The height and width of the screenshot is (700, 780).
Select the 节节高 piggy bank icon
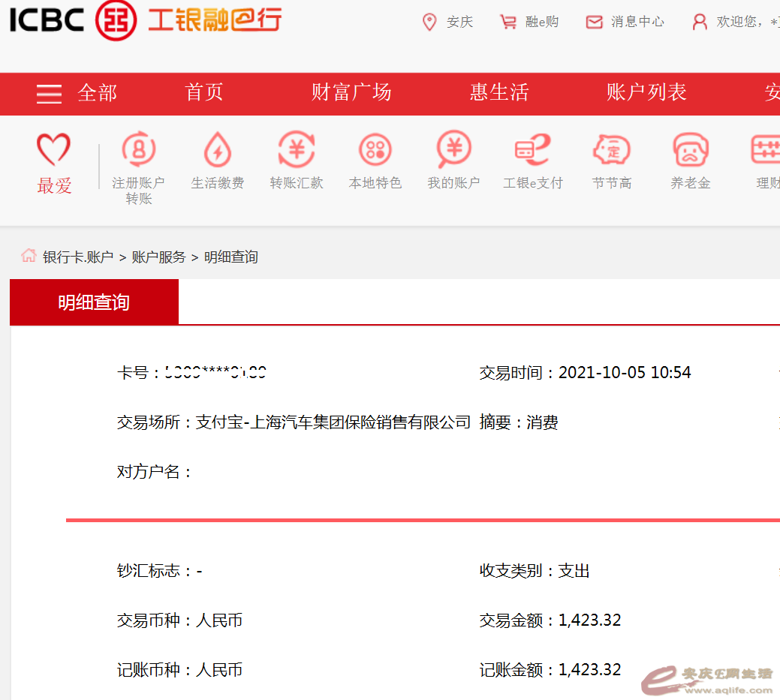(611, 150)
